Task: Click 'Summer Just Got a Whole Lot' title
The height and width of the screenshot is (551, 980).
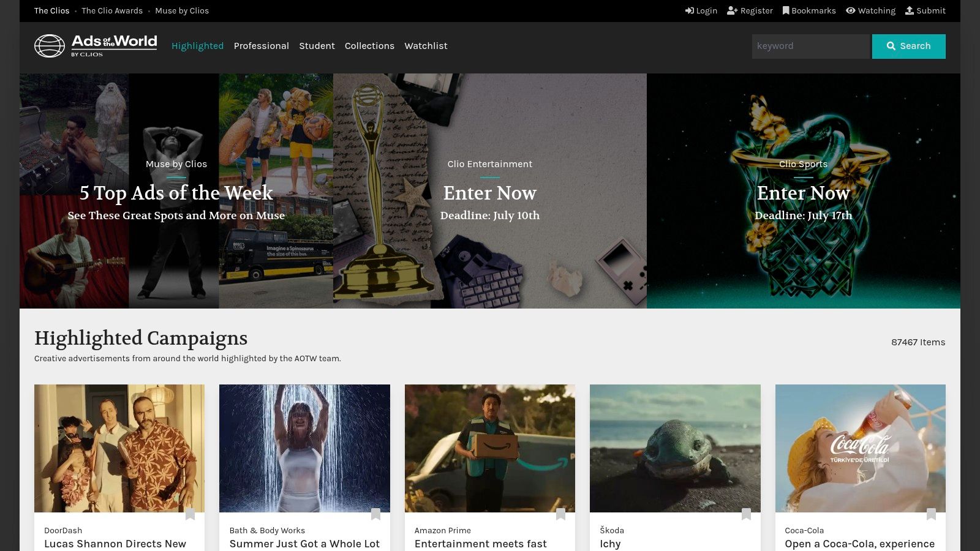Action: point(304,544)
